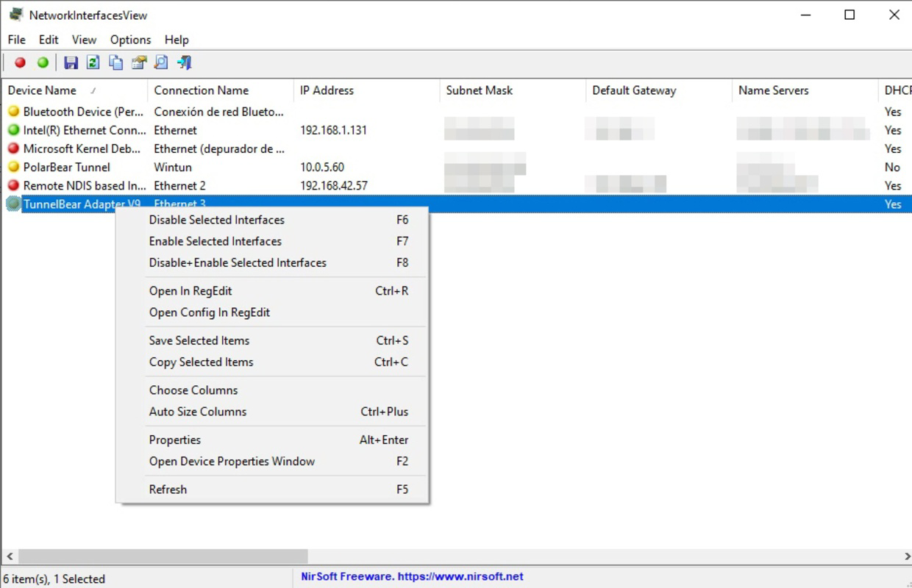Image resolution: width=912 pixels, height=588 pixels.
Task: Click the Copy Selected Items toolbar icon
Action: 115,62
